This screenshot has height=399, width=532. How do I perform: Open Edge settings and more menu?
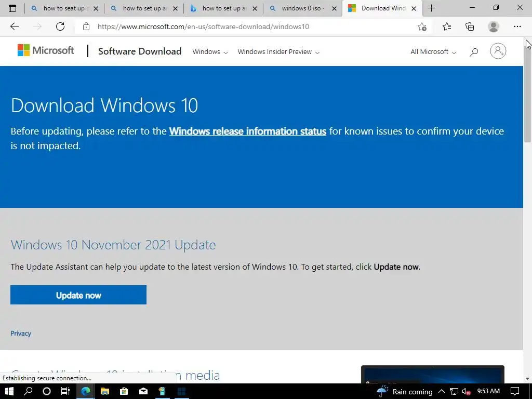[517, 26]
